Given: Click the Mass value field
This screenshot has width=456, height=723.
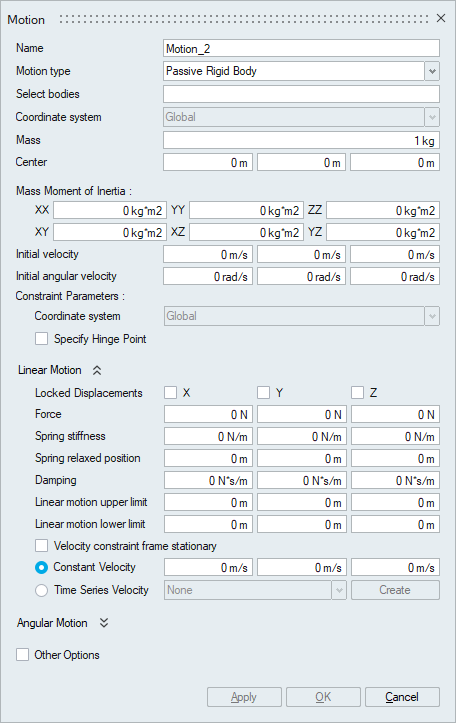Looking at the screenshot, I should pyautogui.click(x=301, y=140).
